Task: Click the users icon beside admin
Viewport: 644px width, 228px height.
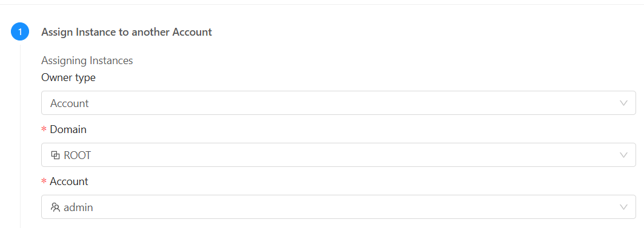Action: 55,207
